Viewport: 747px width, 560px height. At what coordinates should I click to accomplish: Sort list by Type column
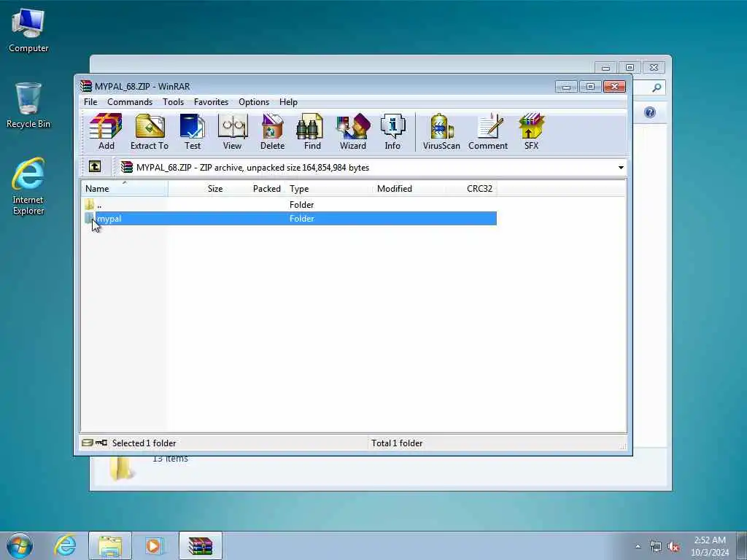pyautogui.click(x=329, y=189)
